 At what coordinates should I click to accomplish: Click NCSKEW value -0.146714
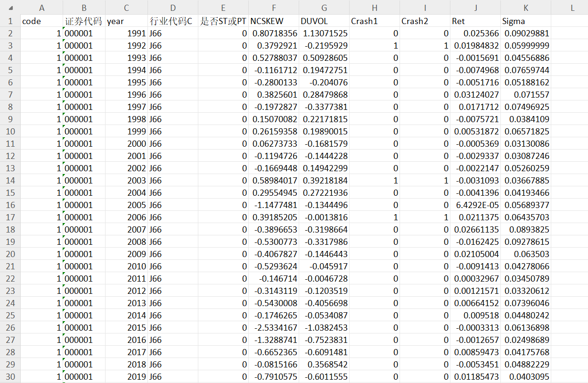pyautogui.click(x=274, y=279)
